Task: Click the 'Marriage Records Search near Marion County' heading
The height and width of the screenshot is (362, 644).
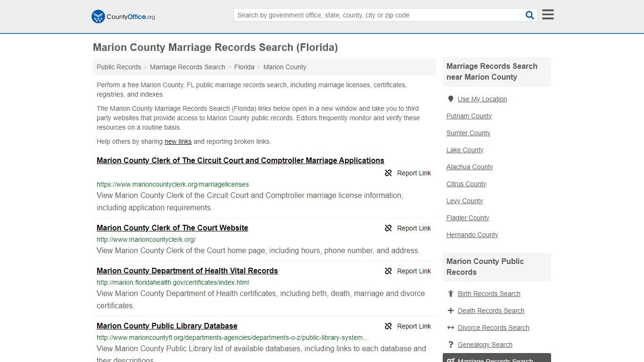Action: coord(497,72)
